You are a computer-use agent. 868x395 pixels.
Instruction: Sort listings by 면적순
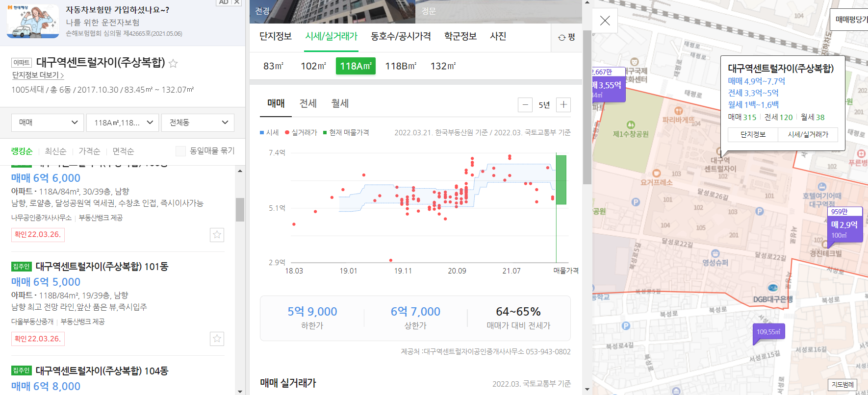pos(123,151)
